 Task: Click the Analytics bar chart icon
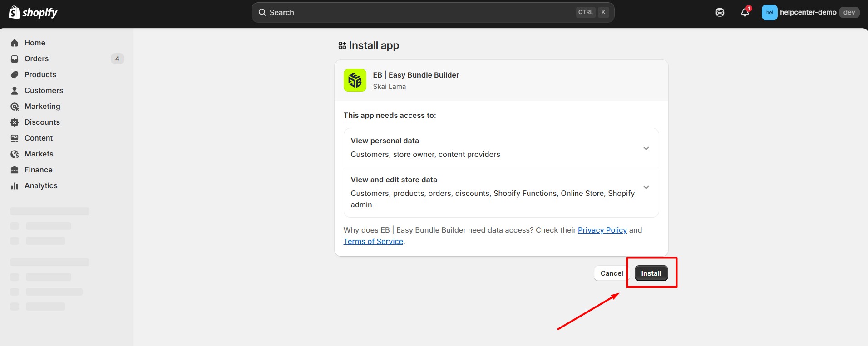click(15, 185)
